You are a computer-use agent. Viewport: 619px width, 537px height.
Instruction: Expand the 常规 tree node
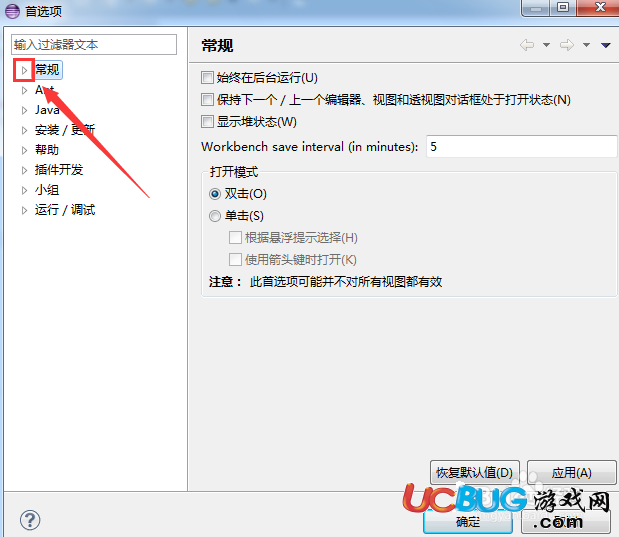24,70
